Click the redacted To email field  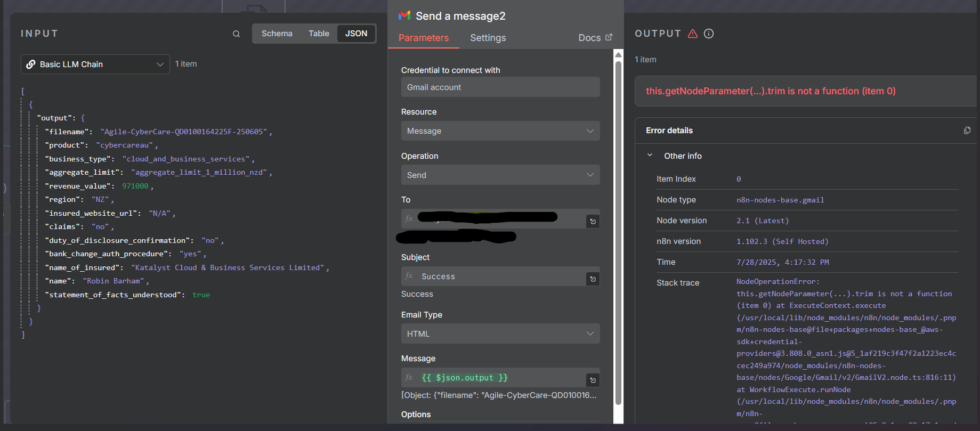pyautogui.click(x=493, y=218)
